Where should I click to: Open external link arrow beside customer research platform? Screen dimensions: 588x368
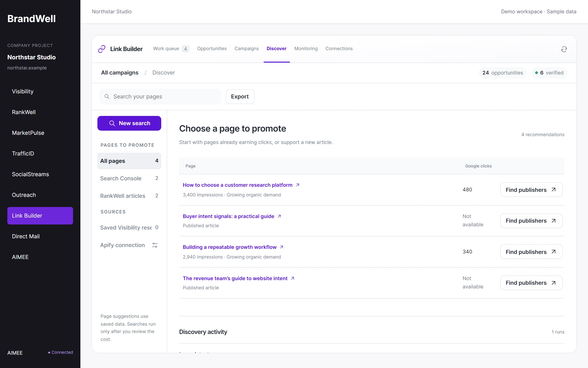[x=298, y=185]
